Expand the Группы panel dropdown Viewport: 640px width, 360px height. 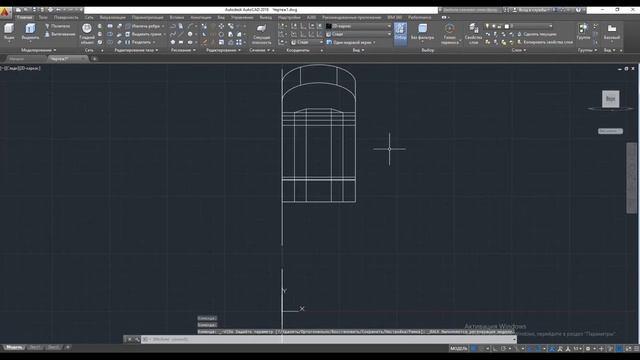point(587,50)
